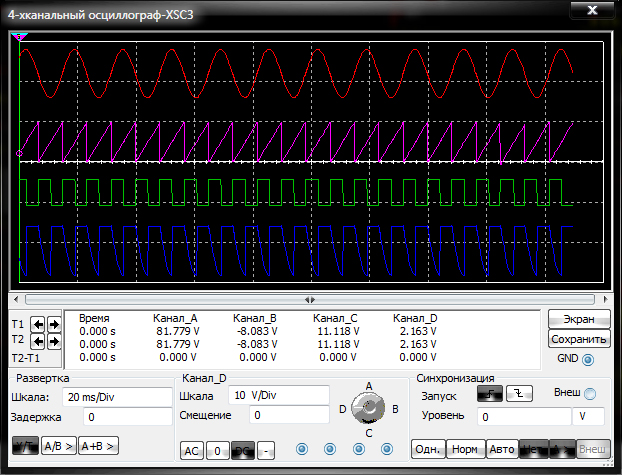This screenshot has height=475, width=622.
Task: Select Одн. single trigger mode
Action: [x=428, y=449]
